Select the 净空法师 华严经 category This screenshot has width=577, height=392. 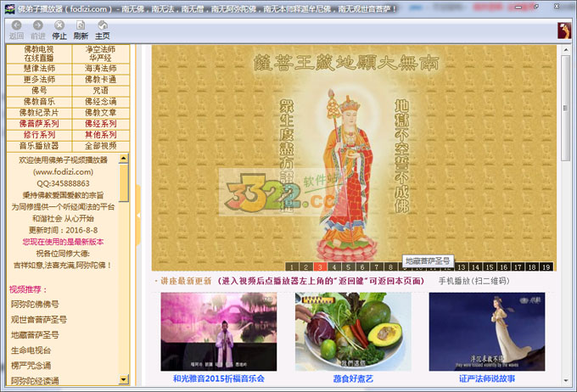[x=100, y=53]
